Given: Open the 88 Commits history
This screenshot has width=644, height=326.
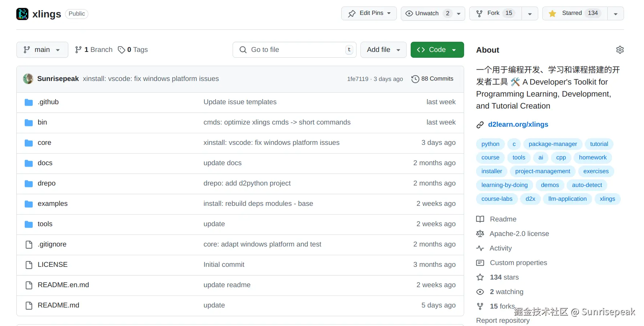Looking at the screenshot, I should 432,79.
